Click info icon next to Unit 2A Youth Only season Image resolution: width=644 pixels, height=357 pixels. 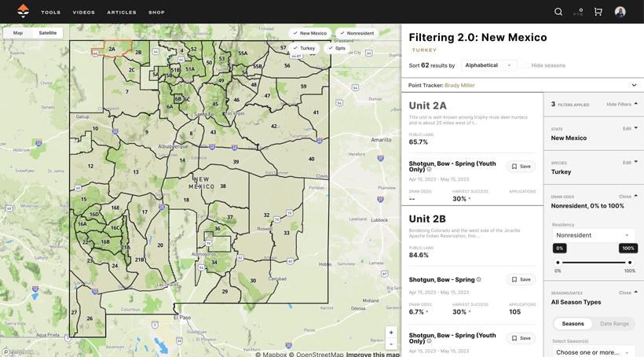pos(429,169)
